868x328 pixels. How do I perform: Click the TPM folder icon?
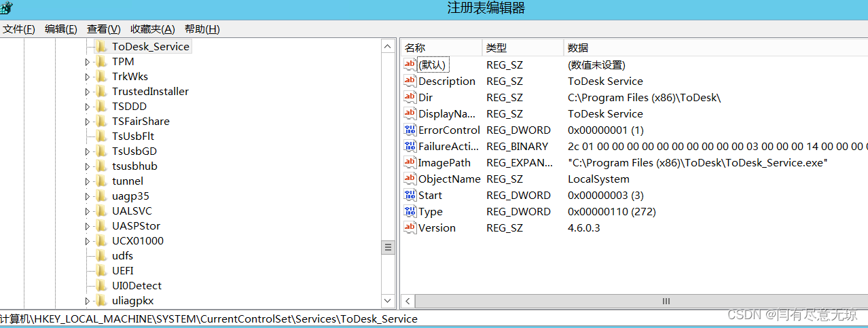101,61
